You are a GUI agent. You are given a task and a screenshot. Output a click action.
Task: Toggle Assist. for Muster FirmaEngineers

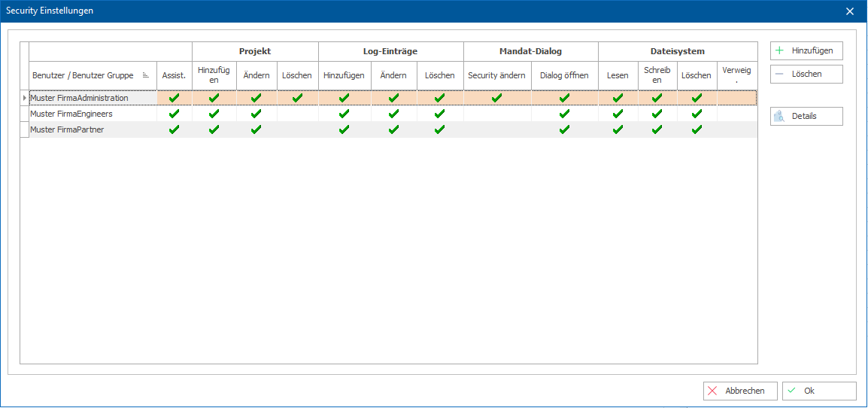click(175, 114)
